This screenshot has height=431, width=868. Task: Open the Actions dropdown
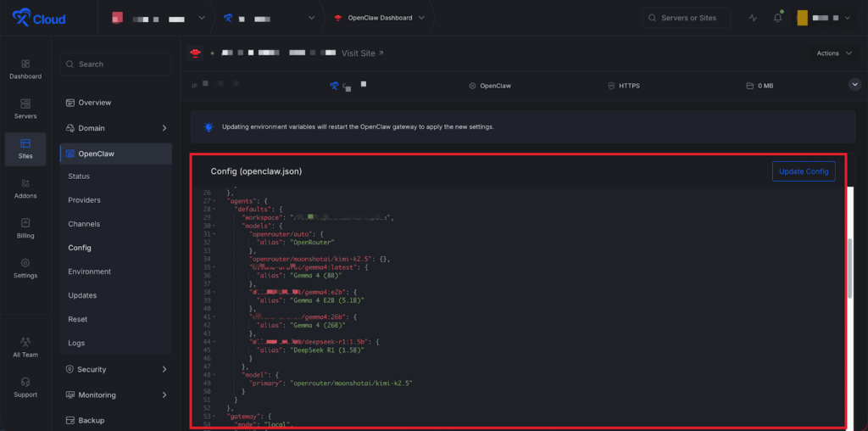(x=834, y=53)
